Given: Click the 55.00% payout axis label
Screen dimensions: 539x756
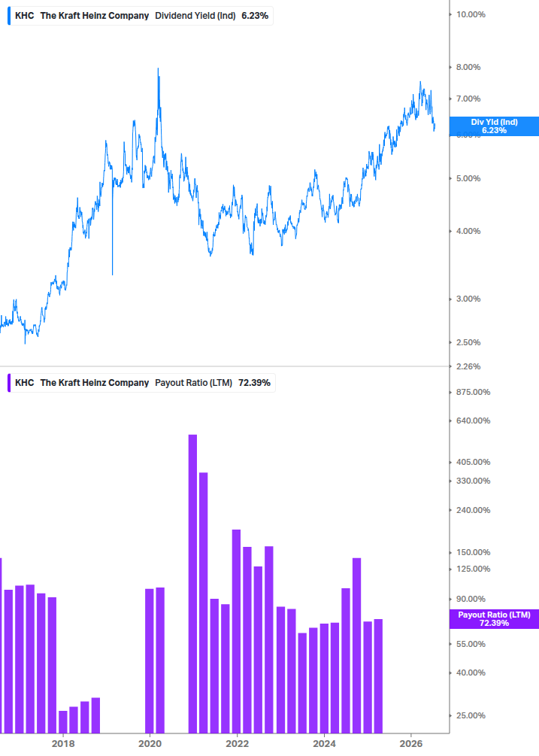Looking at the screenshot, I should tap(471, 644).
